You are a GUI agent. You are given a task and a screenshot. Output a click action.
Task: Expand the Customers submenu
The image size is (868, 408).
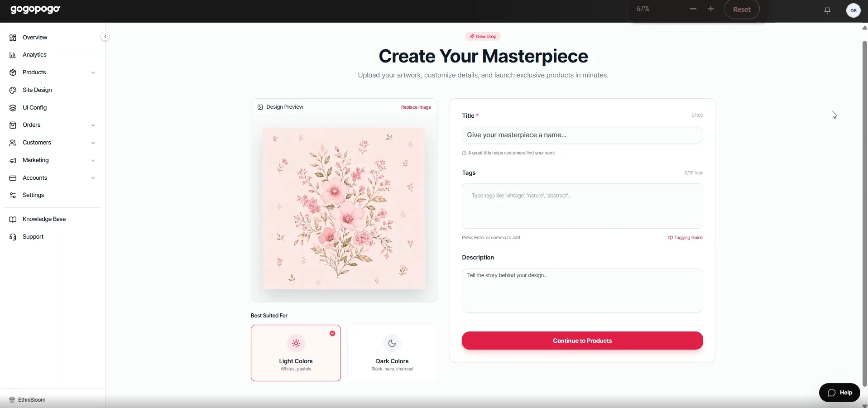[93, 143]
